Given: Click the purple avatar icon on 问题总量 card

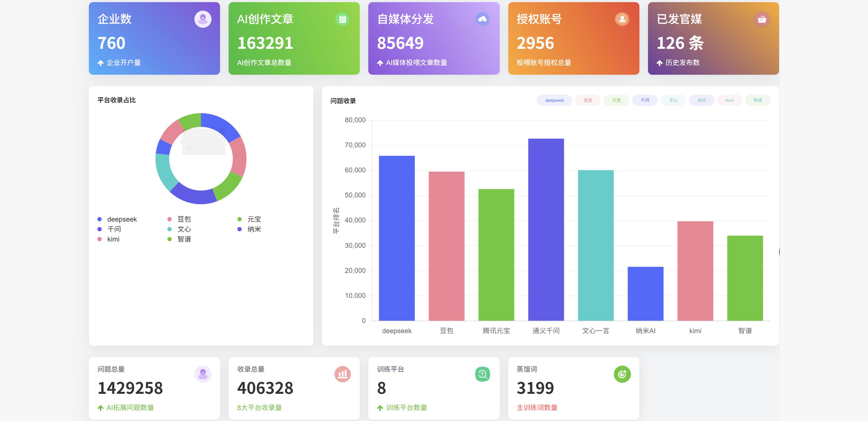Looking at the screenshot, I should pos(203,374).
